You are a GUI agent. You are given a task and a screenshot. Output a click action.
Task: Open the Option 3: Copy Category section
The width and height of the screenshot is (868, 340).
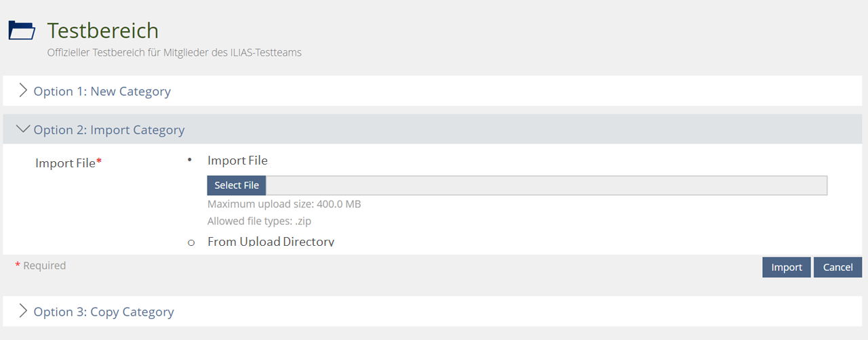(104, 312)
